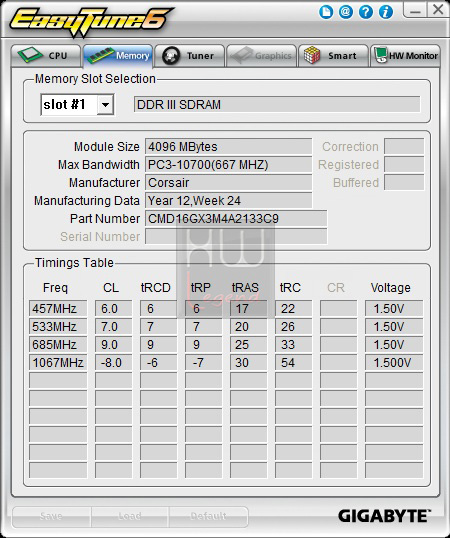This screenshot has height=538, width=450.
Task: Open the Tuner tab
Action: coord(190,56)
